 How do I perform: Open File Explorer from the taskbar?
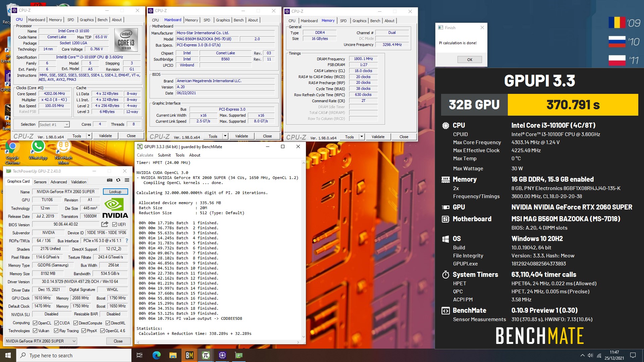pyautogui.click(x=173, y=355)
